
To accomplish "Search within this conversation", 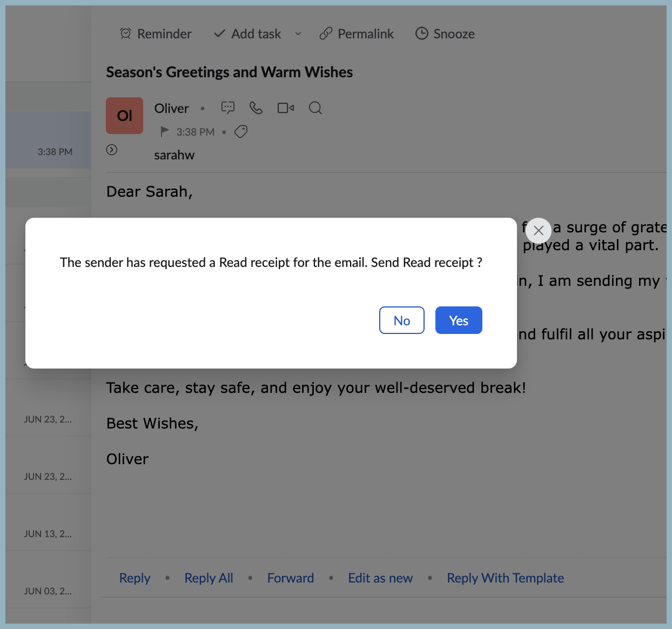I will pos(315,108).
